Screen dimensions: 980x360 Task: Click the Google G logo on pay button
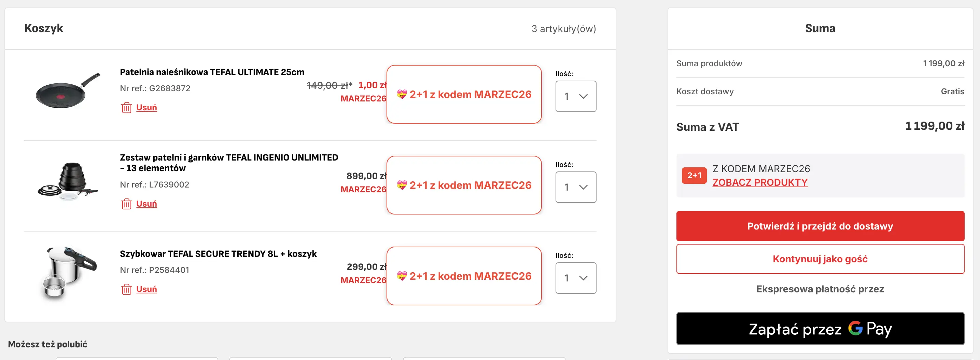pyautogui.click(x=855, y=328)
